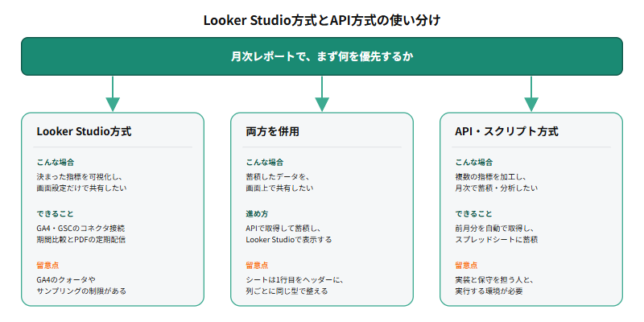The height and width of the screenshot is (322, 644).
Task: Click the 'Looker Studio方式' card heading
Action: click(85, 131)
